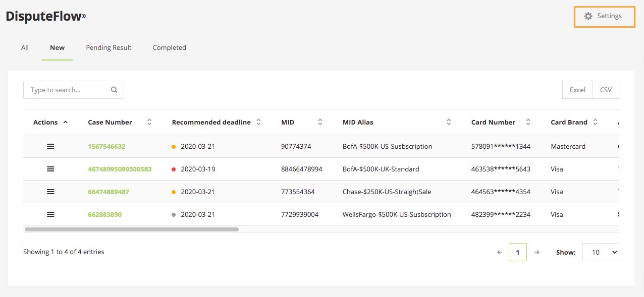Click the Settings gear icon
Image resolution: width=644 pixels, height=297 pixels.
click(x=588, y=16)
